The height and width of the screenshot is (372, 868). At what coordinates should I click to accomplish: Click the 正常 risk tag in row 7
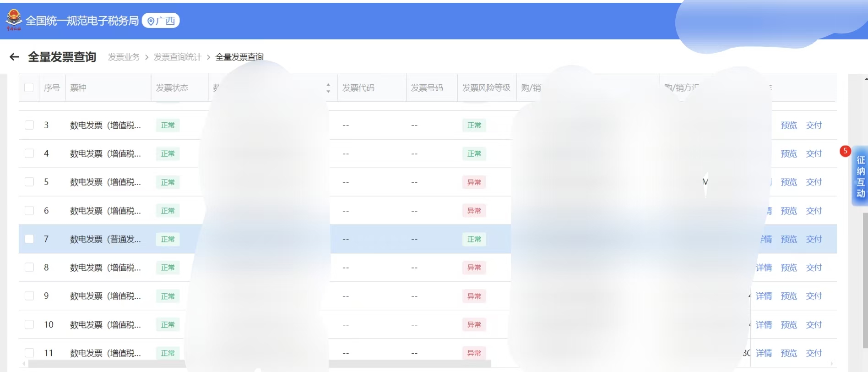click(x=474, y=239)
